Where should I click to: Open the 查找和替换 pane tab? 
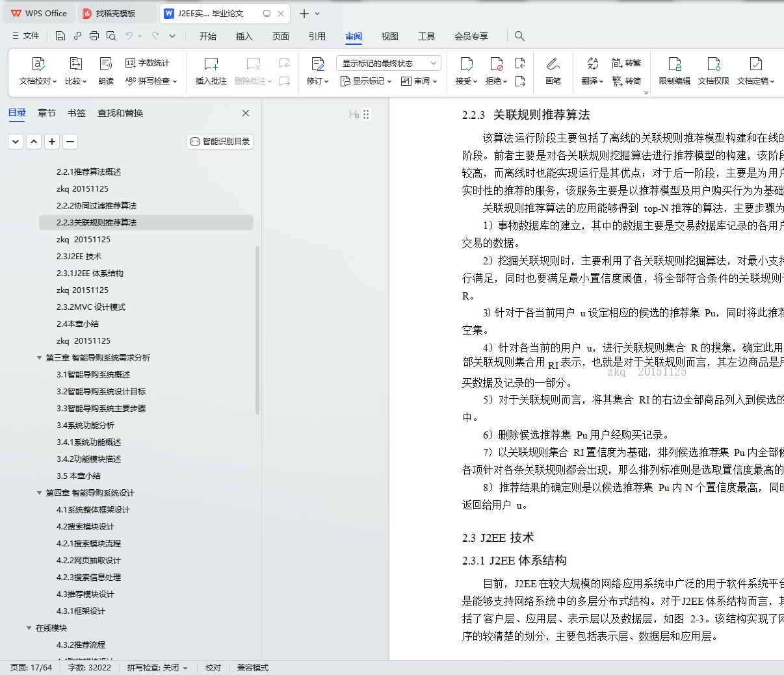(120, 113)
